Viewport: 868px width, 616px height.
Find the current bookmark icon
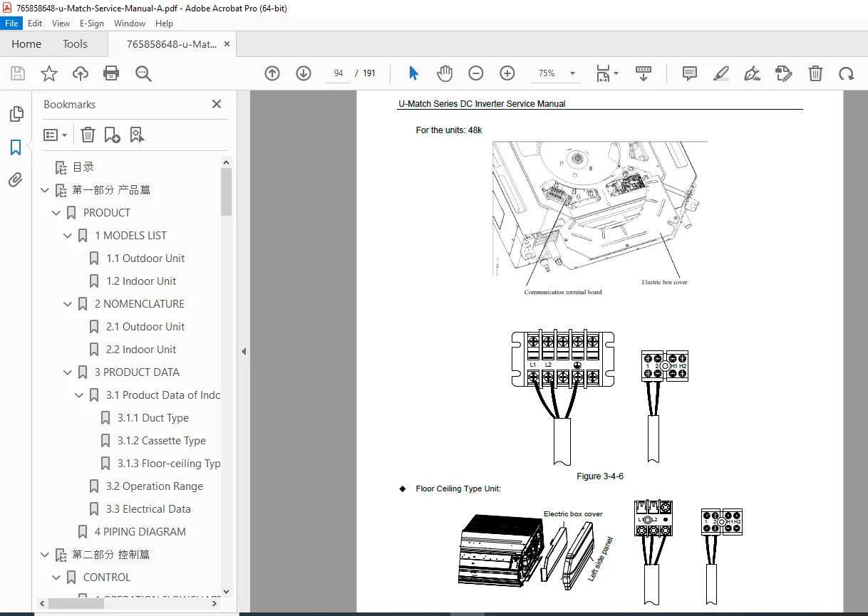(138, 135)
